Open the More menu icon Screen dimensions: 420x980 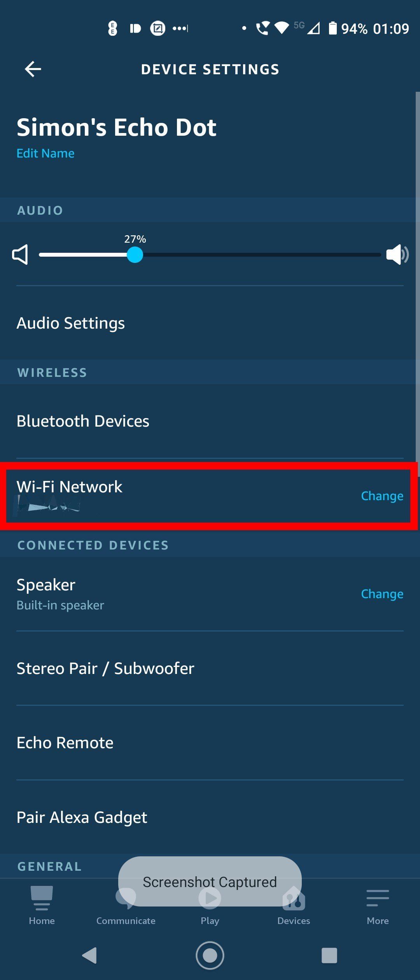378,899
